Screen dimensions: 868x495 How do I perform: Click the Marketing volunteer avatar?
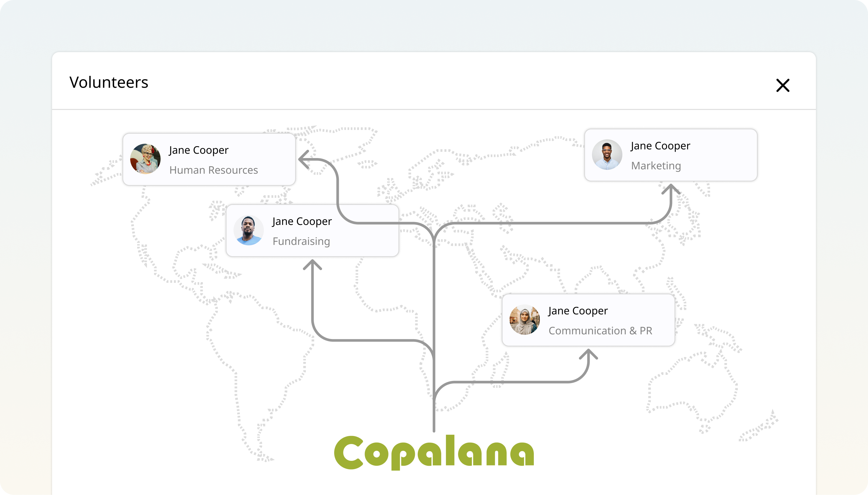pyautogui.click(x=607, y=155)
